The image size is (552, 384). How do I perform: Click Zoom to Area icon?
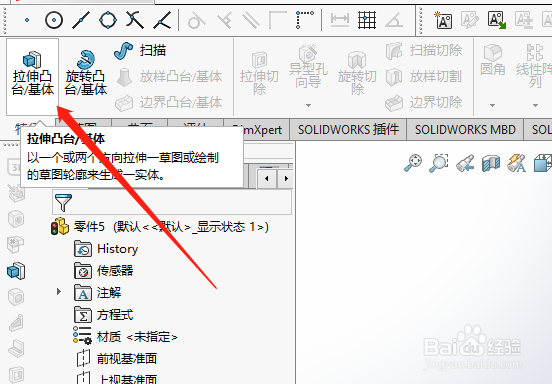coord(439,163)
